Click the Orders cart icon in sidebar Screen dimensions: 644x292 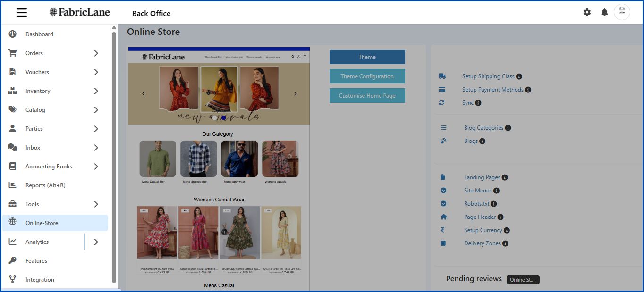pyautogui.click(x=13, y=53)
